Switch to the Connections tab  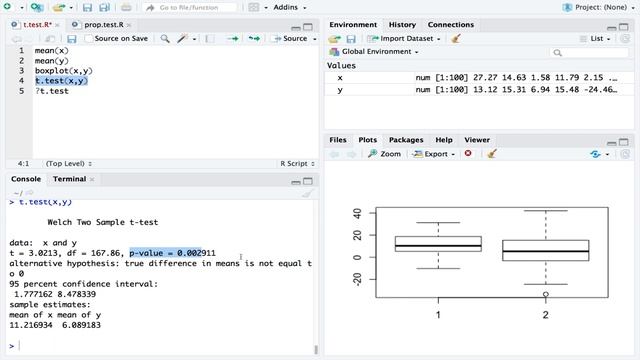451,25
